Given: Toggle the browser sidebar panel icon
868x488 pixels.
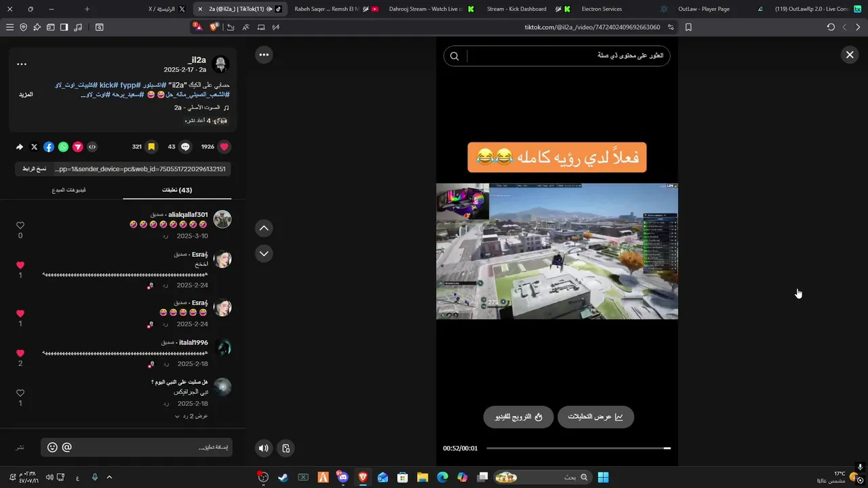Looking at the screenshot, I should point(64,27).
